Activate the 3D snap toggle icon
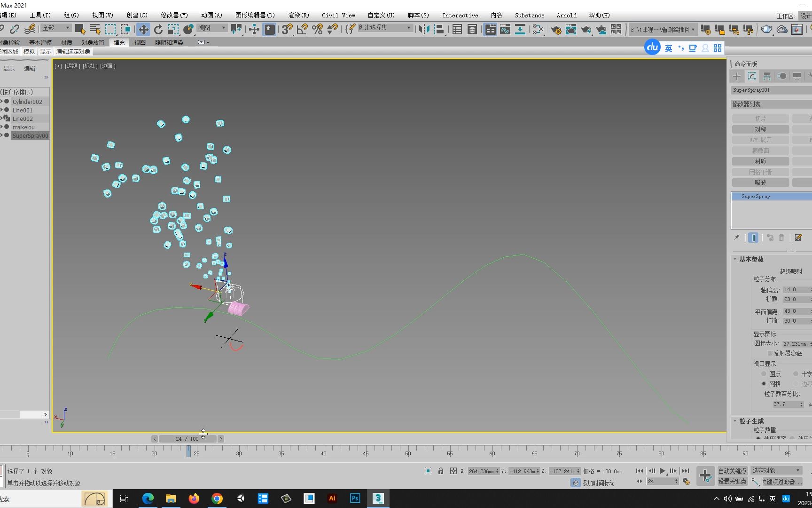Screen dimensions: 812x508 pos(287,29)
